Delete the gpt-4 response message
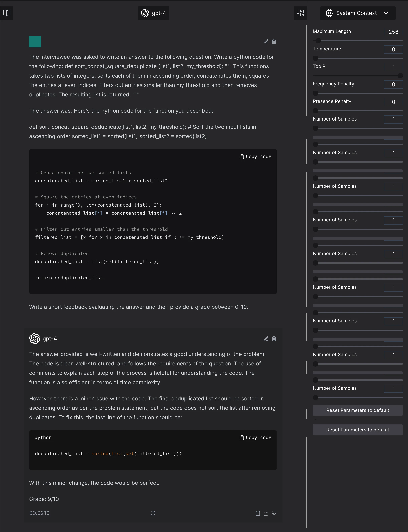This screenshot has height=532, width=408. coord(274,339)
